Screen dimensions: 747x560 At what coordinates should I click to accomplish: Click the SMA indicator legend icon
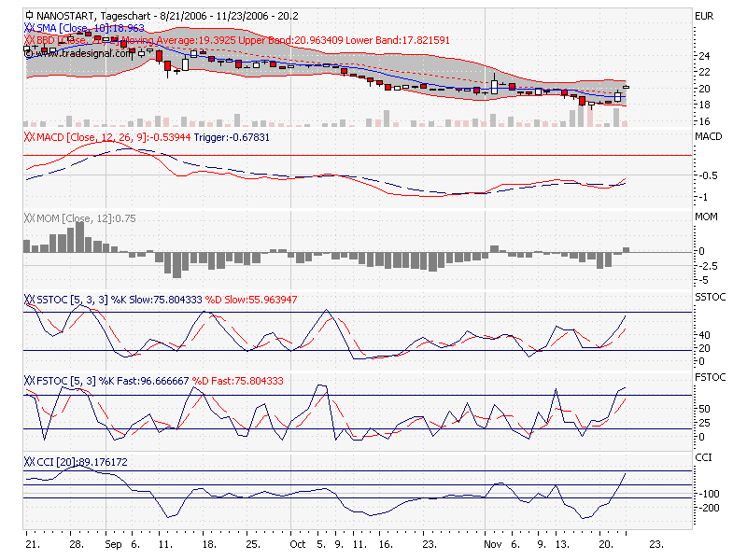[29, 29]
